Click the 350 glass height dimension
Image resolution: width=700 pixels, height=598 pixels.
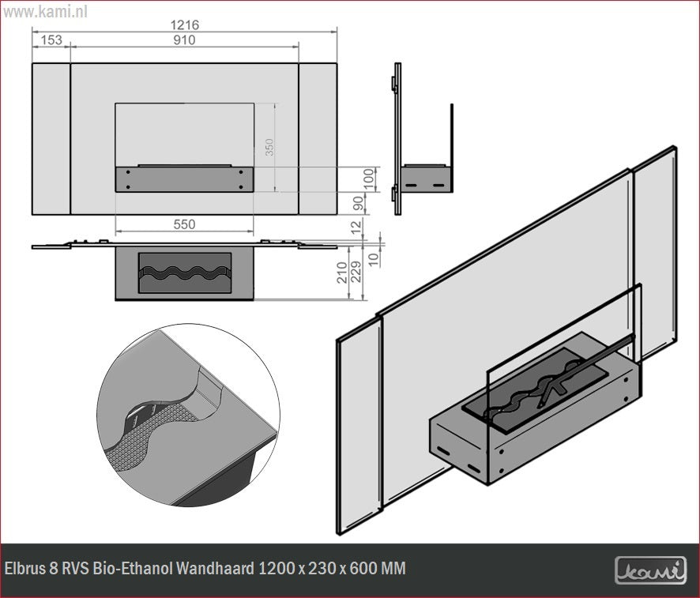click(269, 147)
